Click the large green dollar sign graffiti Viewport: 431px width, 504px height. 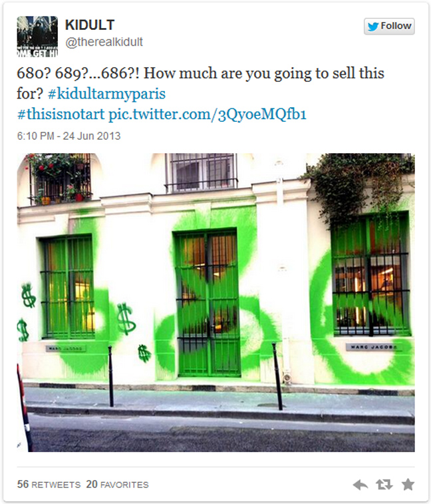[x=126, y=318]
